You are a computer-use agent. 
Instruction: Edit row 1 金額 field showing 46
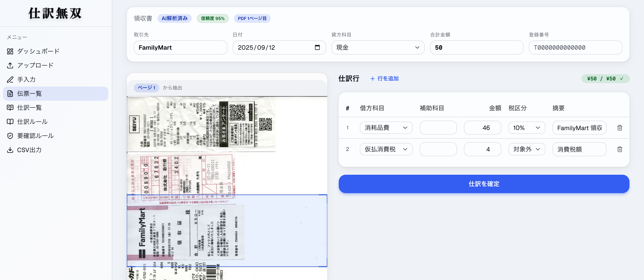pos(482,128)
